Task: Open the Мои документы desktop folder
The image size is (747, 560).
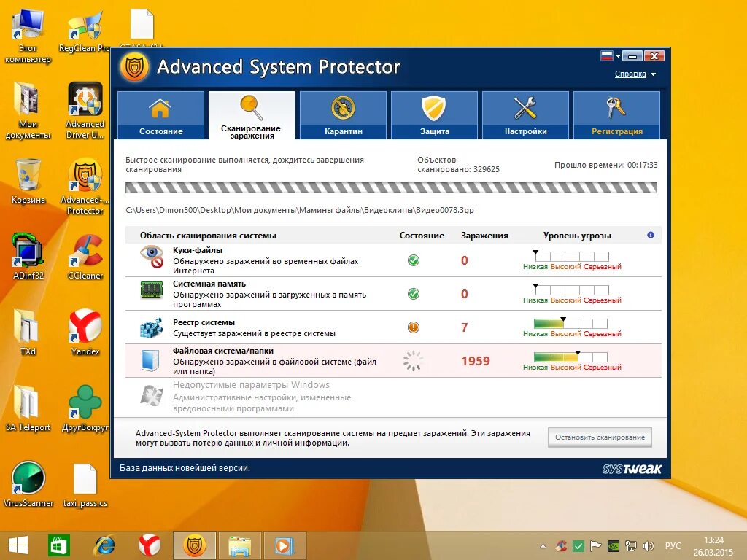Action: click(28, 111)
